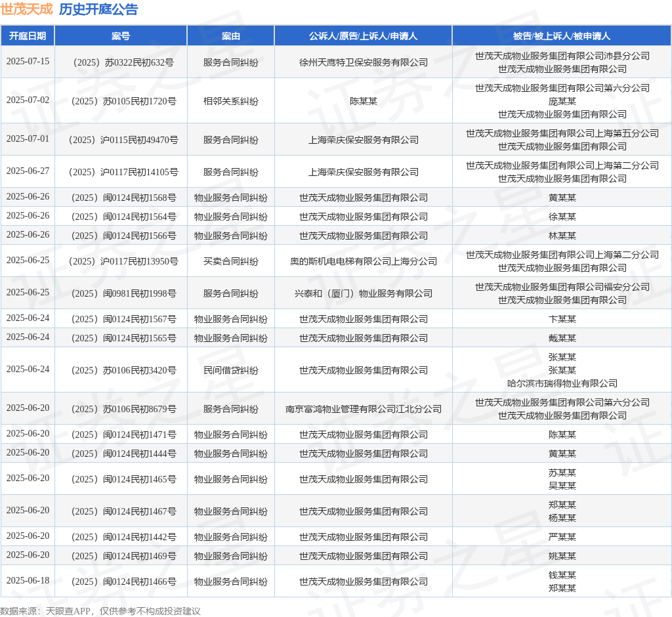This screenshot has width=672, height=617.
Task: Click plaintiff "徐州天鹰特卫保安服务有限公司"
Action: pos(364,62)
